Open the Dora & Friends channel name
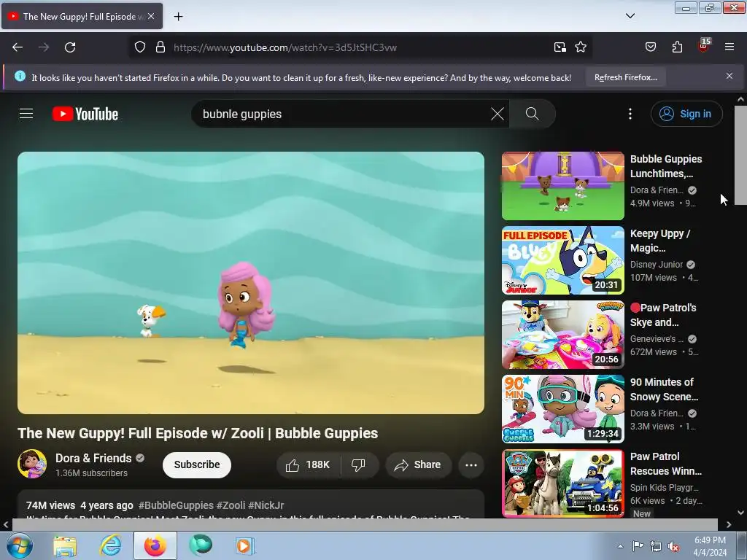This screenshot has height=560, width=747. pyautogui.click(x=93, y=458)
